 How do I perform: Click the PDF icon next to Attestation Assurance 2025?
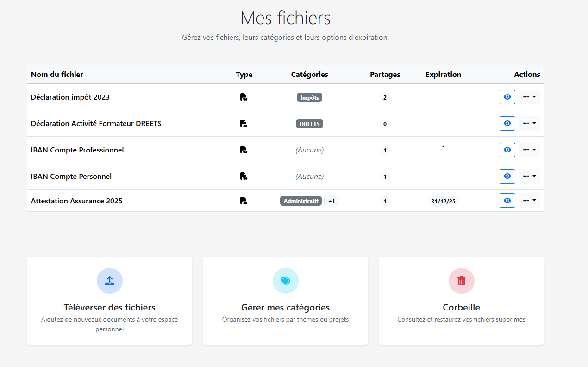(x=244, y=201)
